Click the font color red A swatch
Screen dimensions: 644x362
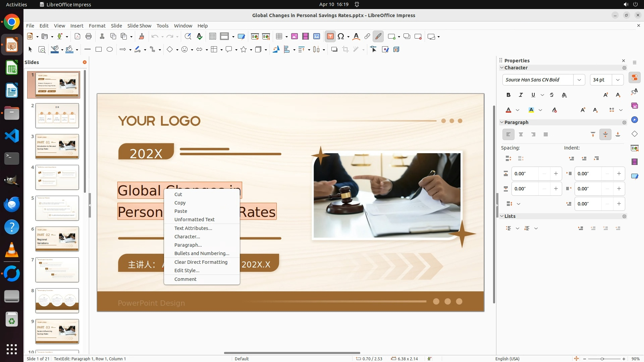pos(508,110)
